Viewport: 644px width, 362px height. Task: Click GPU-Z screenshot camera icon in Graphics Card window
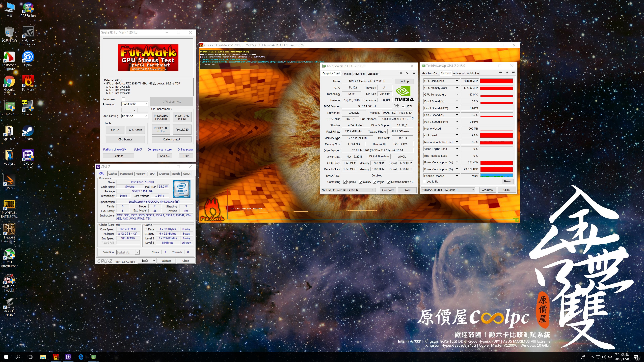pyautogui.click(x=401, y=73)
